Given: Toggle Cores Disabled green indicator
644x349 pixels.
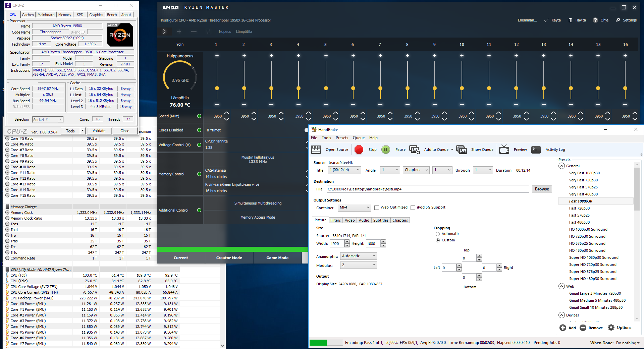Looking at the screenshot, I should [x=199, y=130].
